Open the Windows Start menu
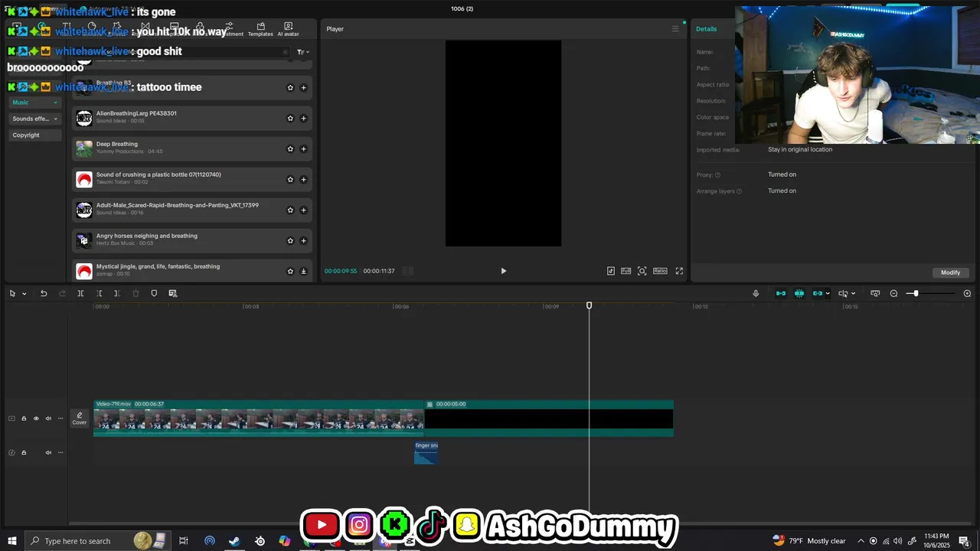The image size is (980, 551). click(x=11, y=541)
